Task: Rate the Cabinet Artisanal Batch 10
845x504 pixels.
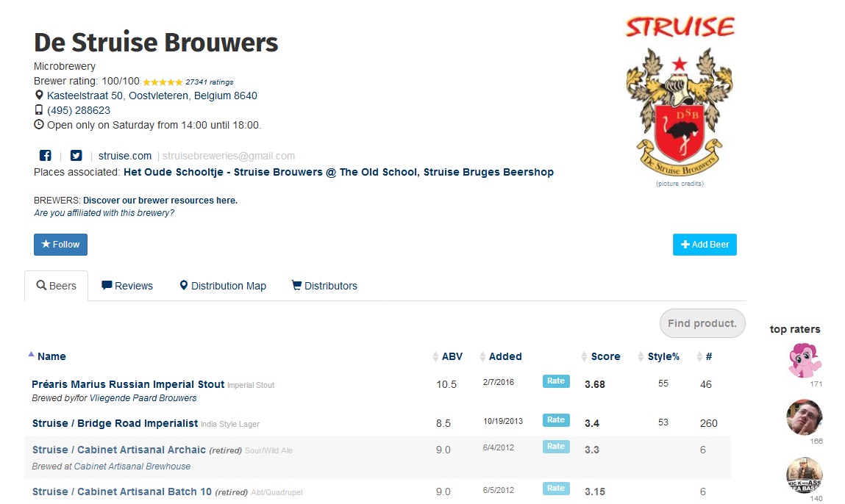Action: [x=555, y=489]
